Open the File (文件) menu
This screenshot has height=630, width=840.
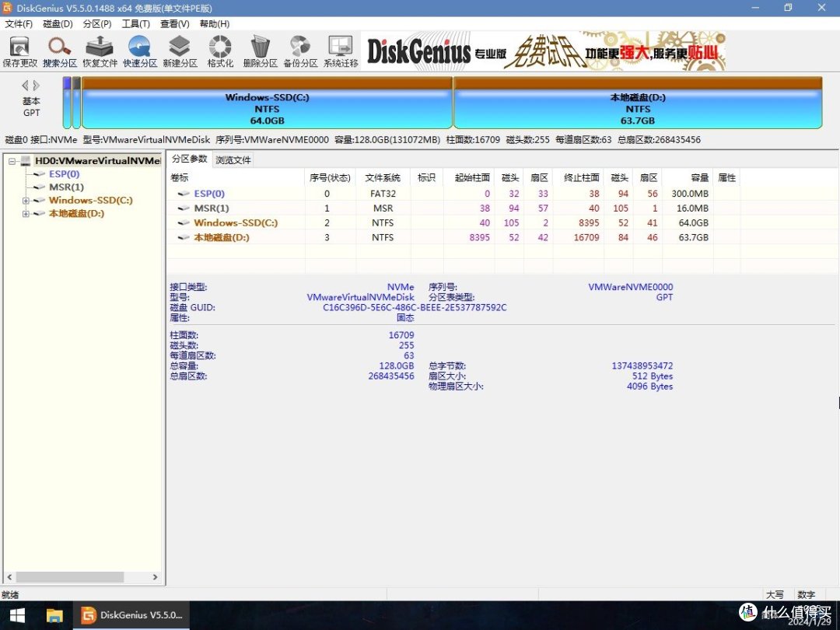click(19, 24)
